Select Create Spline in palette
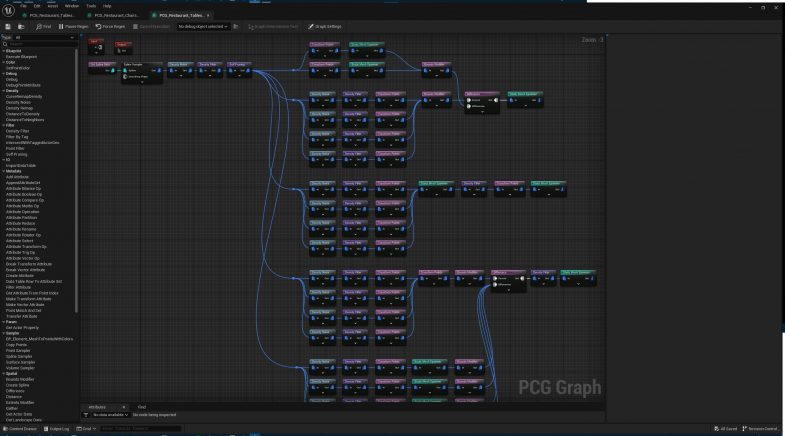Image resolution: width=785 pixels, height=436 pixels. point(18,385)
